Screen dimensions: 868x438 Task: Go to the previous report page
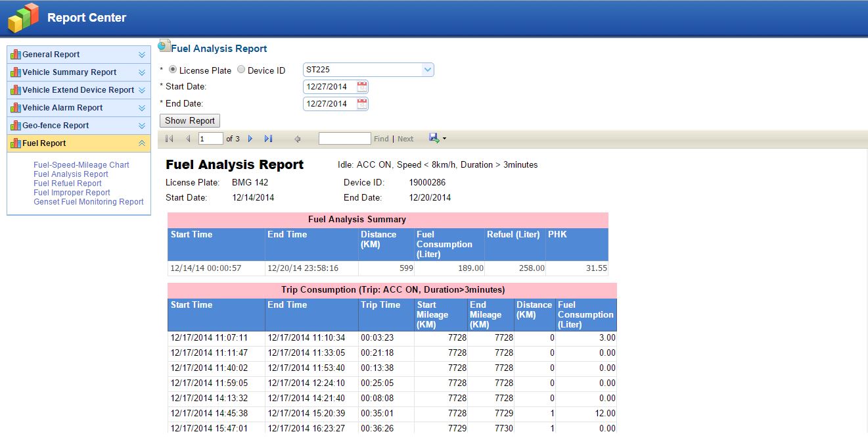click(188, 139)
